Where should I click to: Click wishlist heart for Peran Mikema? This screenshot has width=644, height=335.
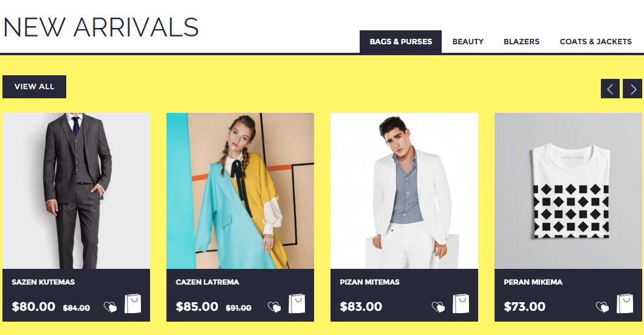tap(602, 306)
